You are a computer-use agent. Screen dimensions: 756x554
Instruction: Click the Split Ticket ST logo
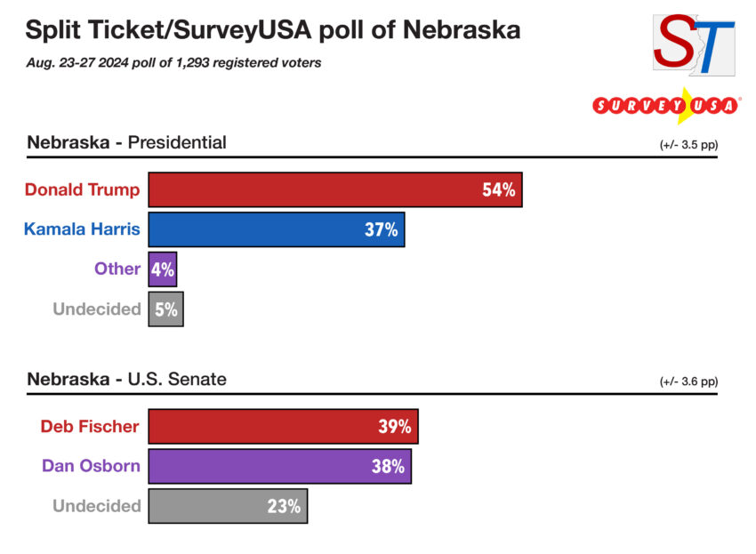coord(694,44)
